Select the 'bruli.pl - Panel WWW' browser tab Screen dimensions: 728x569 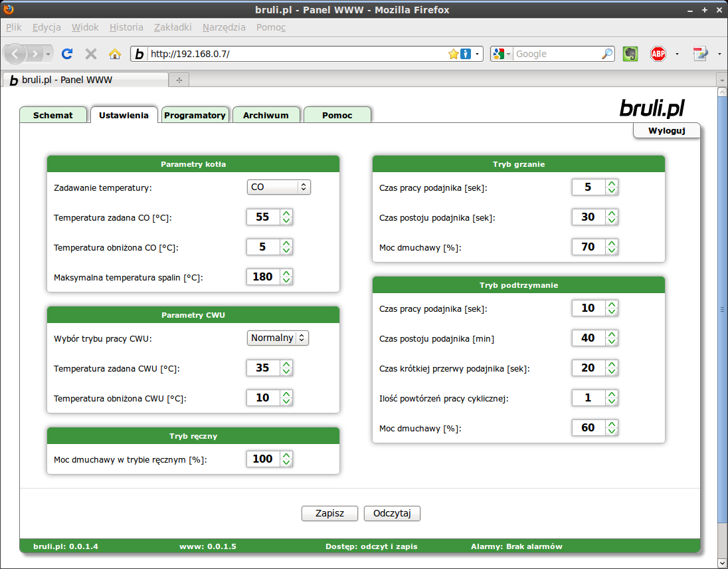pyautogui.click(x=86, y=80)
